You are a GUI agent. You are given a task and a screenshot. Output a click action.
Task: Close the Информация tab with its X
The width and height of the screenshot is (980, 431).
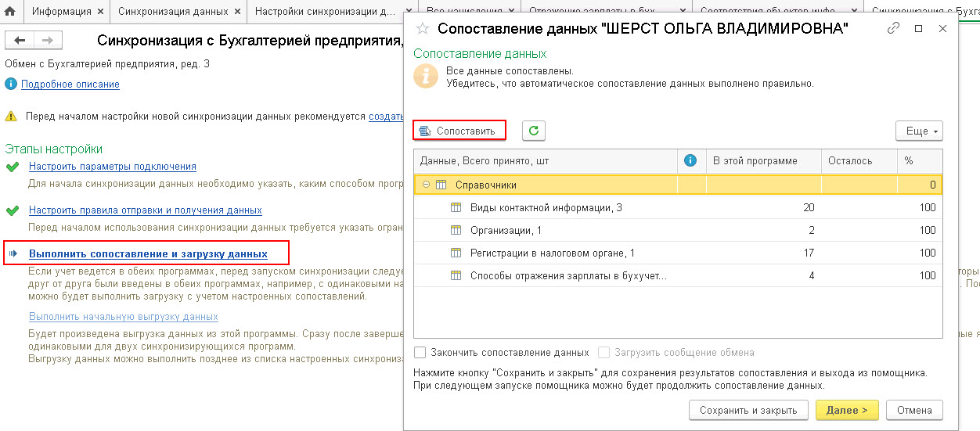(99, 12)
